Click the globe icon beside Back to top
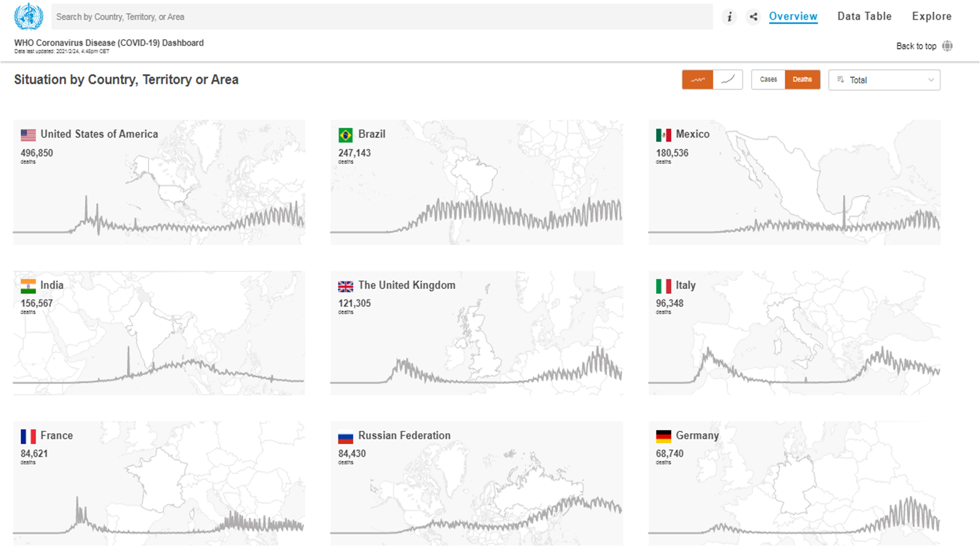 click(947, 46)
